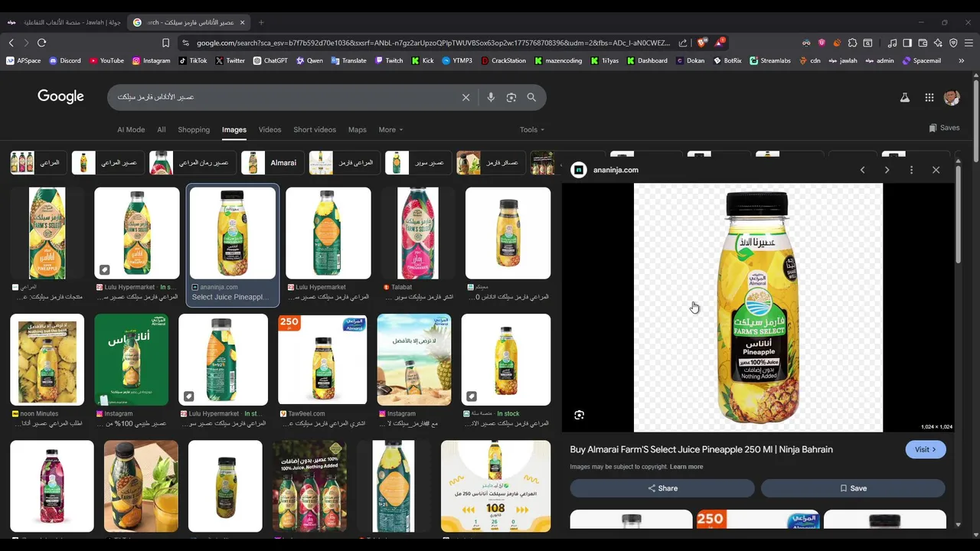This screenshot has width=980, height=551.
Task: Open the TikTok bookmark
Action: (x=192, y=60)
